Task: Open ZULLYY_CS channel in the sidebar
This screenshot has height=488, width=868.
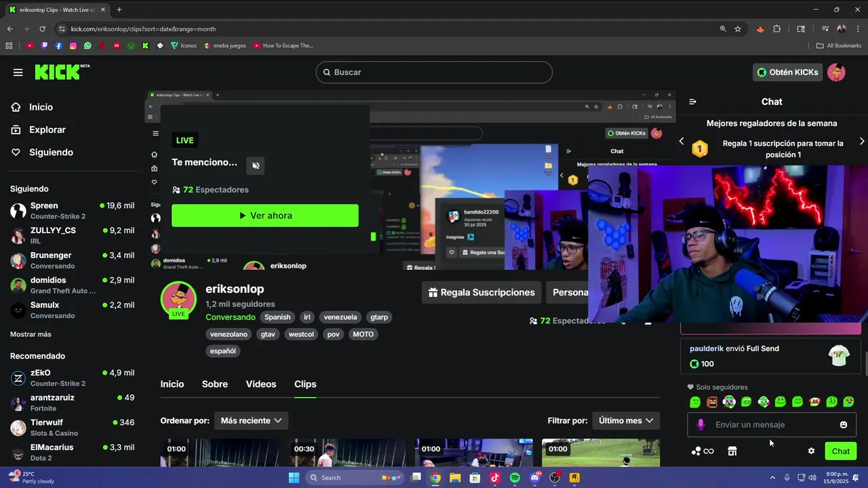Action: pos(73,235)
